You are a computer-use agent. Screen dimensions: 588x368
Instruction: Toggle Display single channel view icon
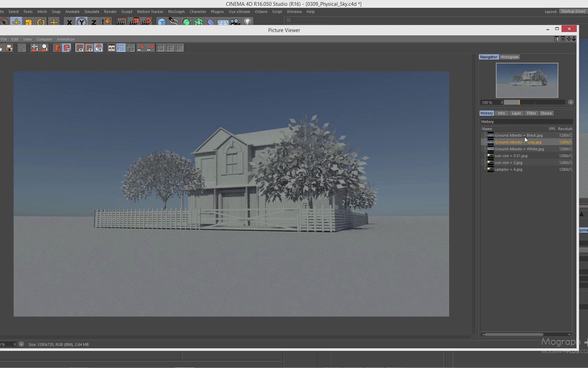[89, 48]
